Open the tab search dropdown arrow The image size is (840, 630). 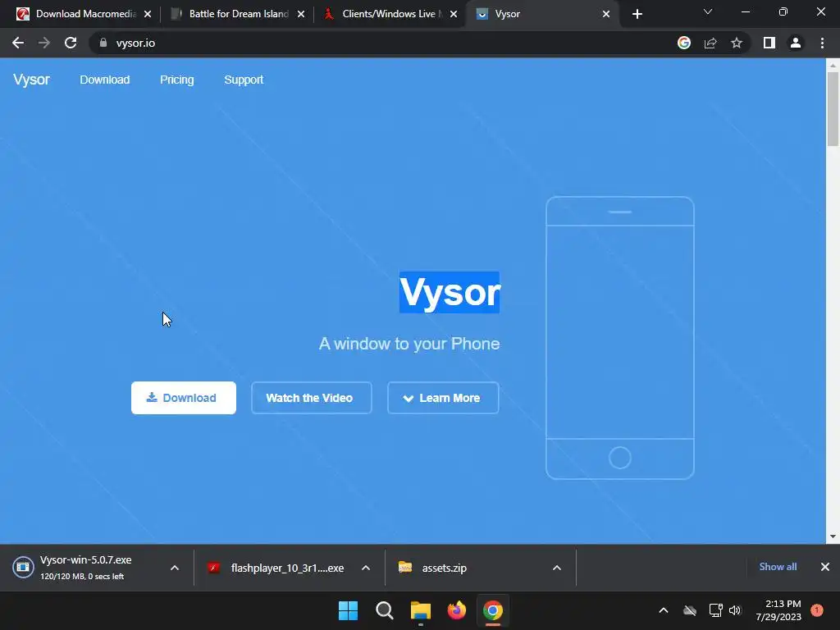(x=708, y=11)
